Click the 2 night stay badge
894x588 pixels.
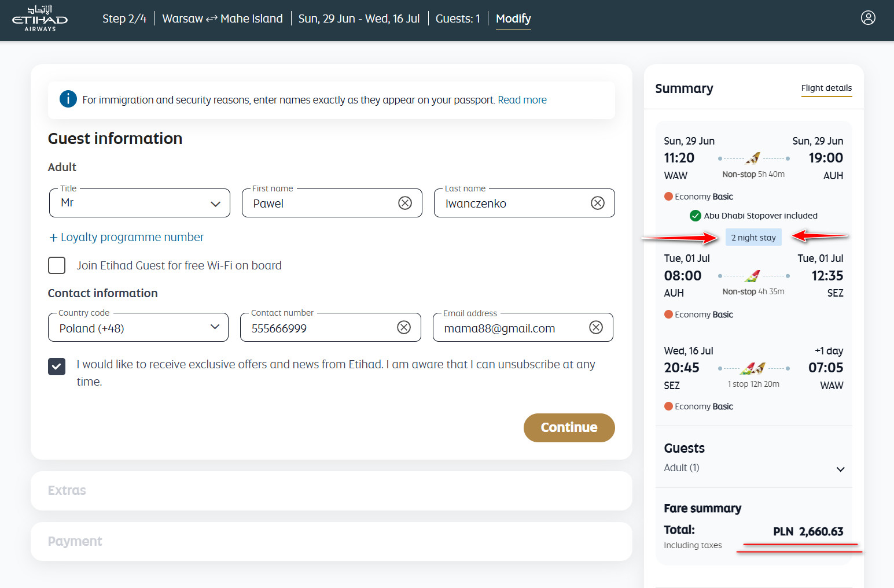[753, 238]
